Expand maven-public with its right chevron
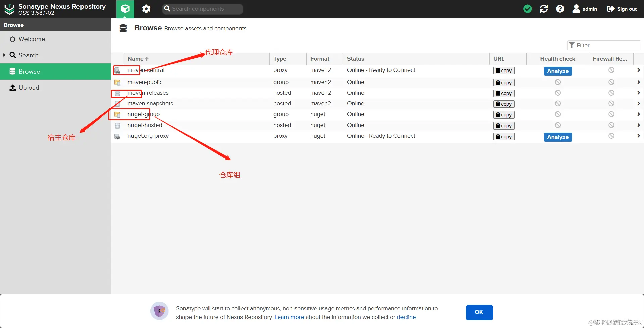 (x=639, y=82)
